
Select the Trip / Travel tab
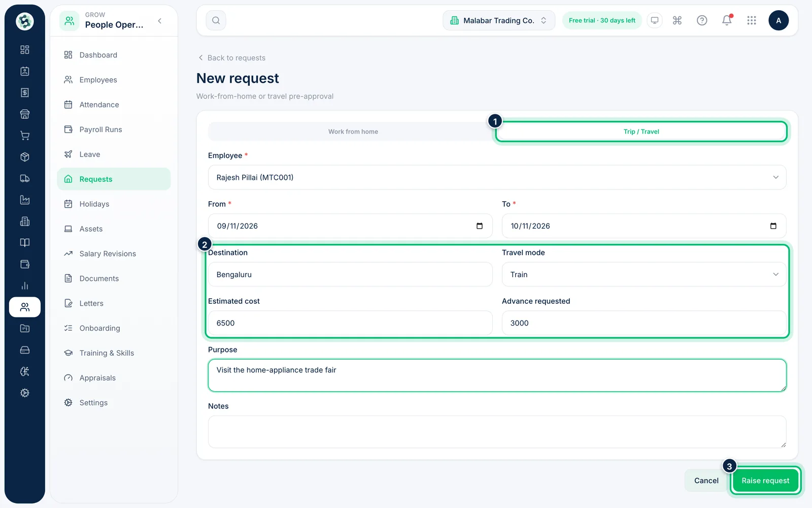coord(641,132)
